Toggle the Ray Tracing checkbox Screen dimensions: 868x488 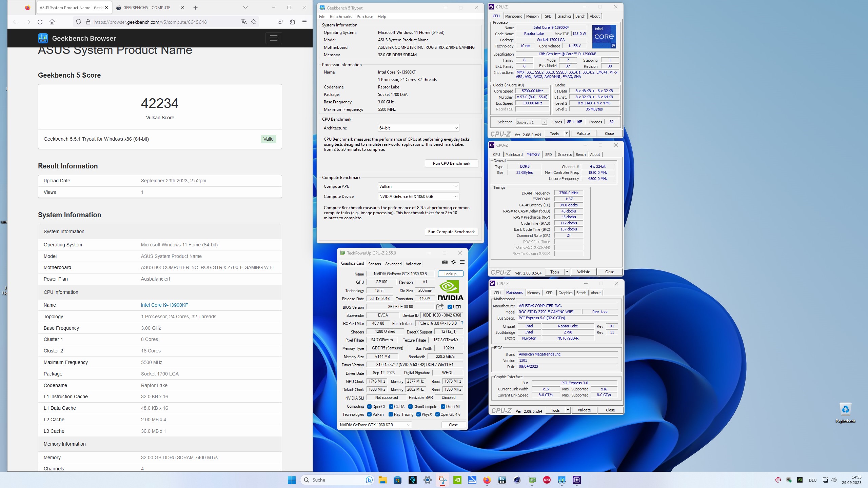pos(391,414)
